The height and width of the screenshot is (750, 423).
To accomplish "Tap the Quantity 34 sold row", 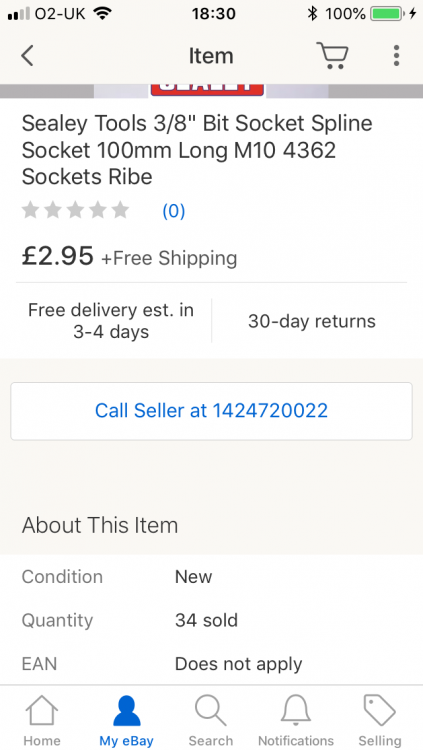I will 212,620.
